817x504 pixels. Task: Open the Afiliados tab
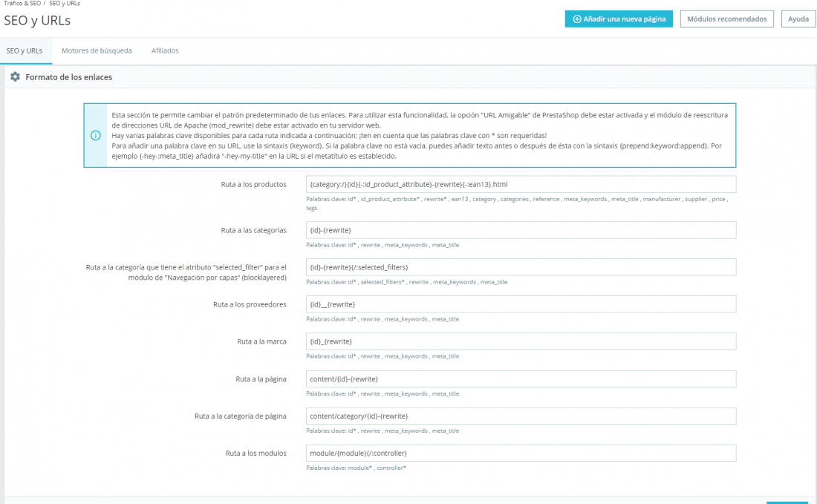pos(165,50)
